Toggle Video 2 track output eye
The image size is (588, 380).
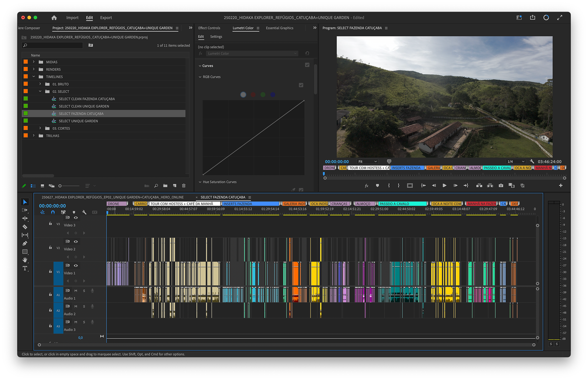pyautogui.click(x=76, y=241)
